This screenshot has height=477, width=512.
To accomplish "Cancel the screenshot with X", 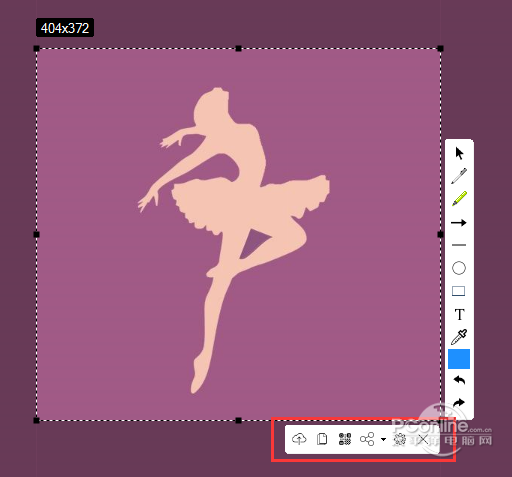I will tap(423, 439).
